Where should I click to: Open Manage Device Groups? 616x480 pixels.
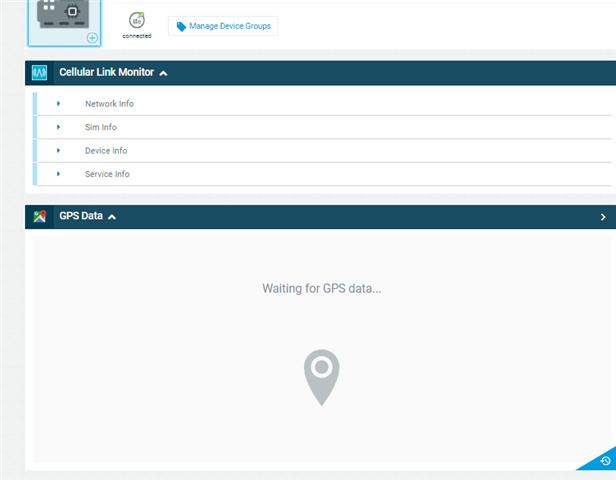pyautogui.click(x=223, y=26)
